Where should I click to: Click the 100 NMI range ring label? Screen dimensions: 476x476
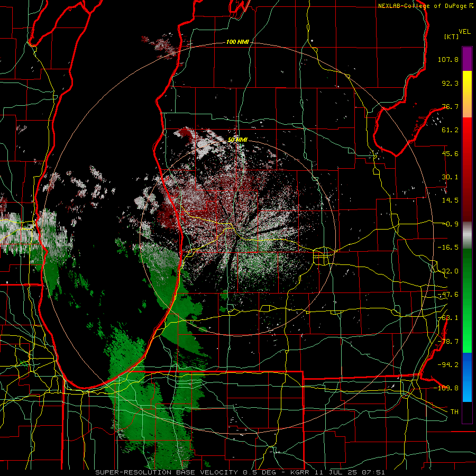pos(237,42)
